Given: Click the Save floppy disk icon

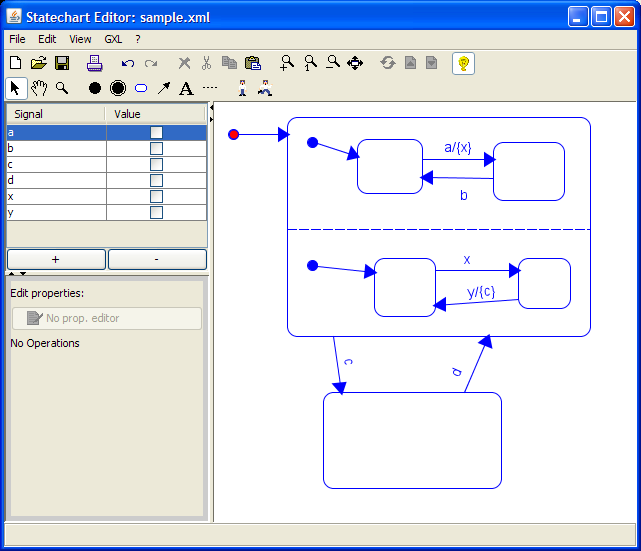Looking at the screenshot, I should click(61, 63).
